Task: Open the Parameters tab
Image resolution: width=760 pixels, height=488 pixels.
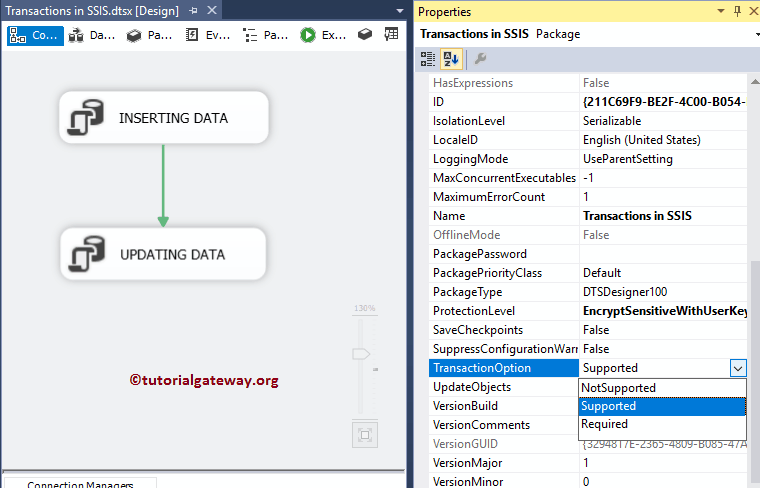Action: (x=149, y=35)
